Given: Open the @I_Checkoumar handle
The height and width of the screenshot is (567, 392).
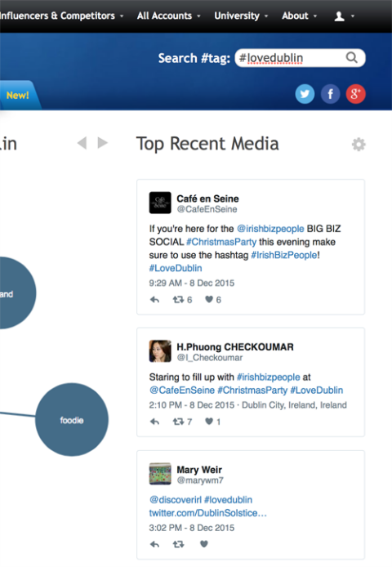Looking at the screenshot, I should coord(209,357).
